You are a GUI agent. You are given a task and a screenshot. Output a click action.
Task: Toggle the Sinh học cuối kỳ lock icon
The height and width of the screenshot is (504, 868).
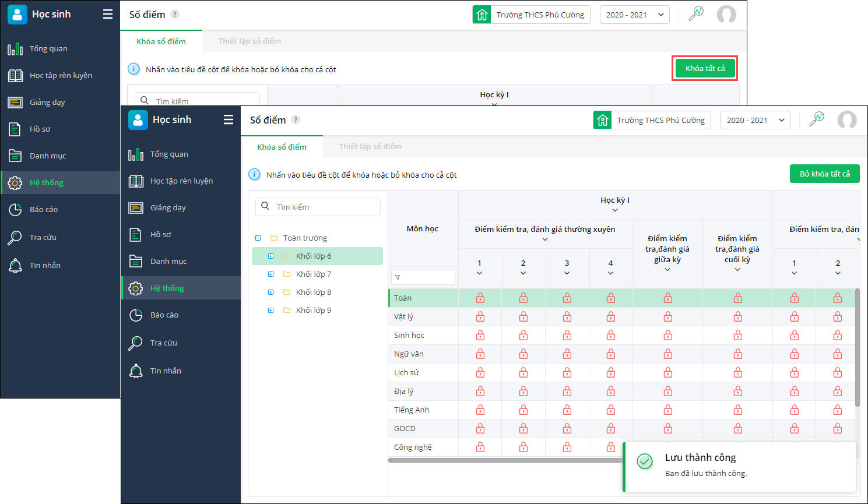[738, 336]
